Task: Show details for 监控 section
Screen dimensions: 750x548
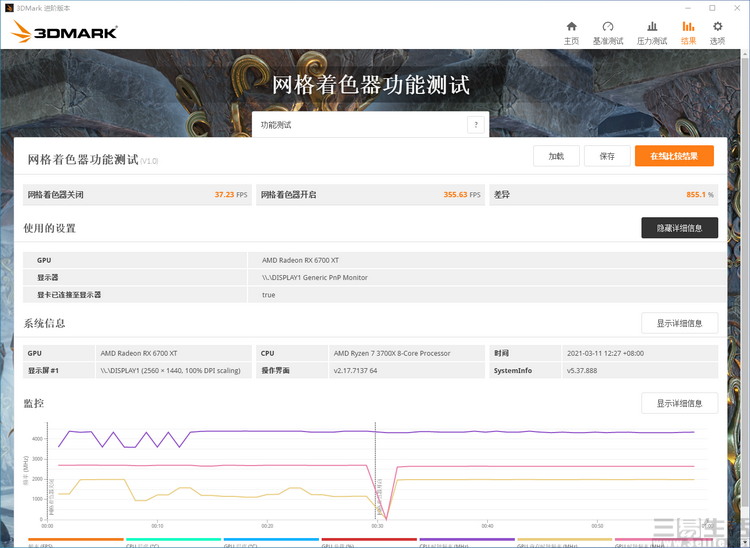Action: click(679, 403)
